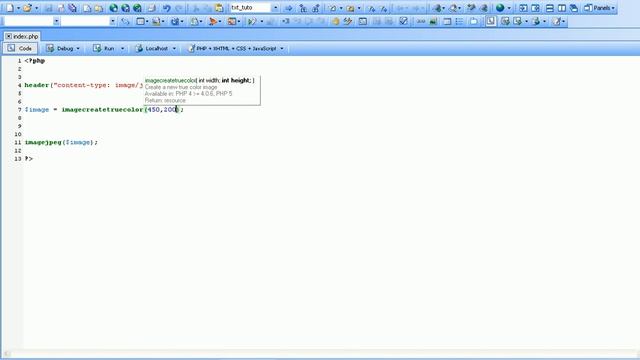The width and height of the screenshot is (640, 360).
Task: Click the cascade windows icon beside Panels
Action: (x=574, y=8)
